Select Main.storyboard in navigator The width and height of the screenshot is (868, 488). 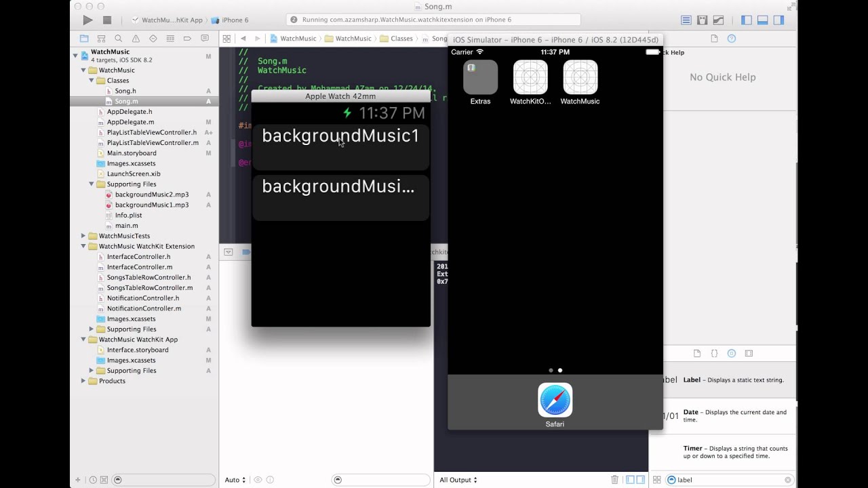click(132, 153)
